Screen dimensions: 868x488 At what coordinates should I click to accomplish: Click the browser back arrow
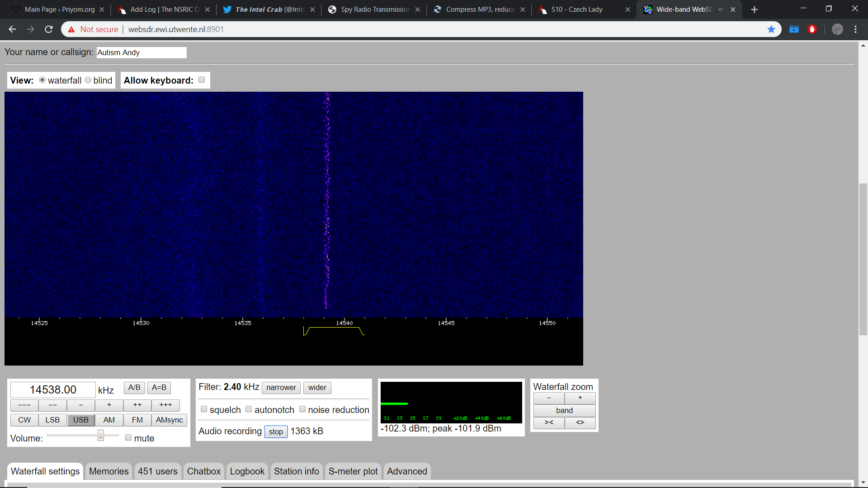[12, 29]
